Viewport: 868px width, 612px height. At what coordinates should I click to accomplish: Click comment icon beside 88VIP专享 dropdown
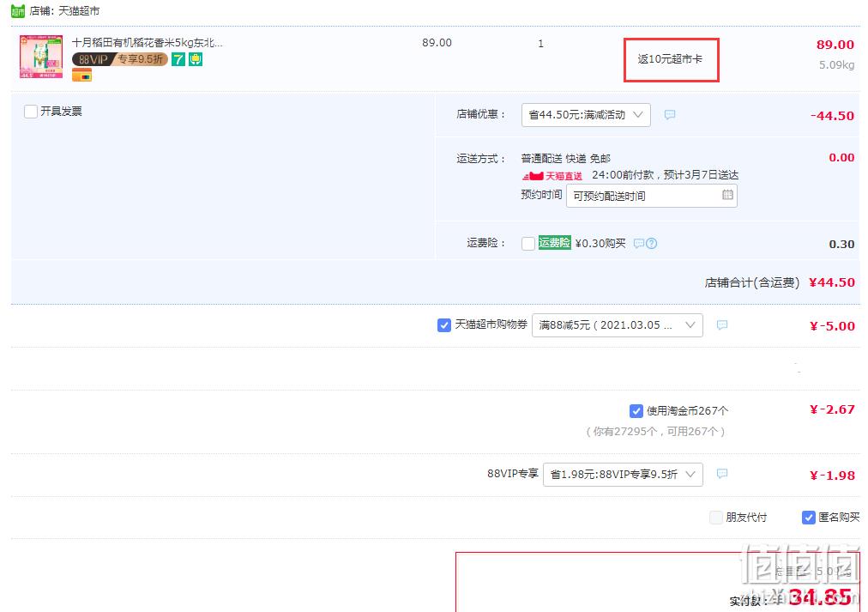tap(722, 474)
